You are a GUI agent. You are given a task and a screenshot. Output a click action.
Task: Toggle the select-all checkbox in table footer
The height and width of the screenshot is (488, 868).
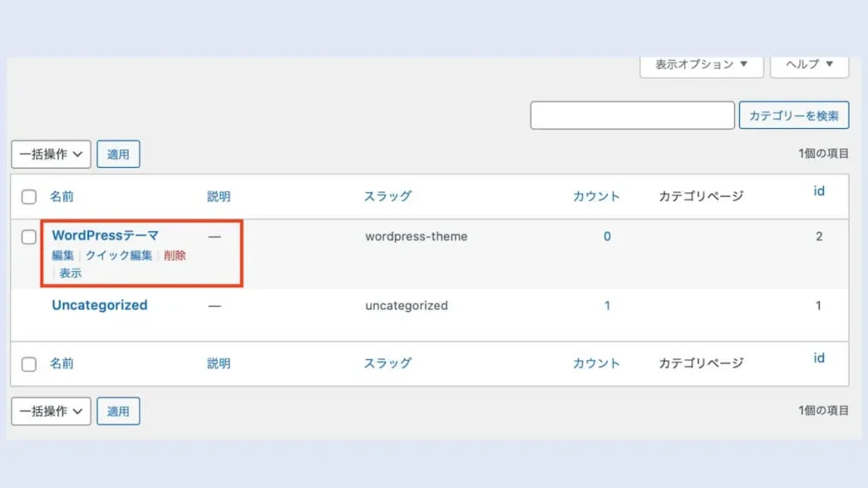pyautogui.click(x=29, y=364)
